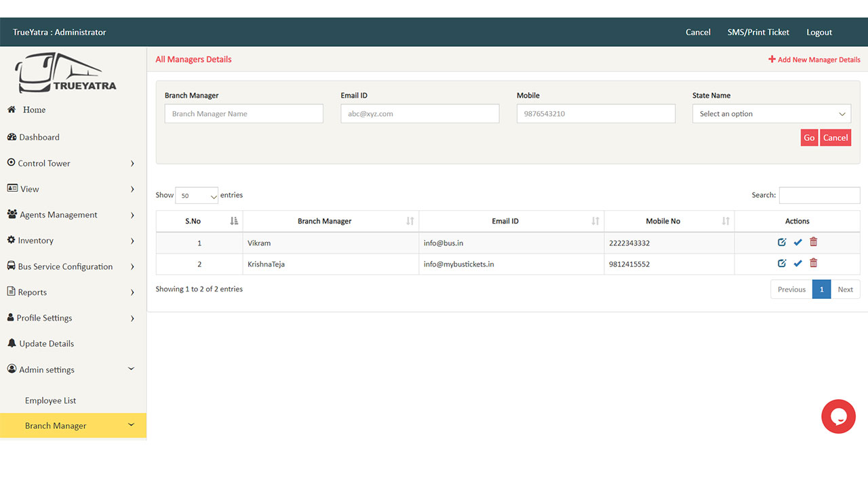
Task: Open the Dashboard sidebar item
Action: pyautogui.click(x=39, y=137)
